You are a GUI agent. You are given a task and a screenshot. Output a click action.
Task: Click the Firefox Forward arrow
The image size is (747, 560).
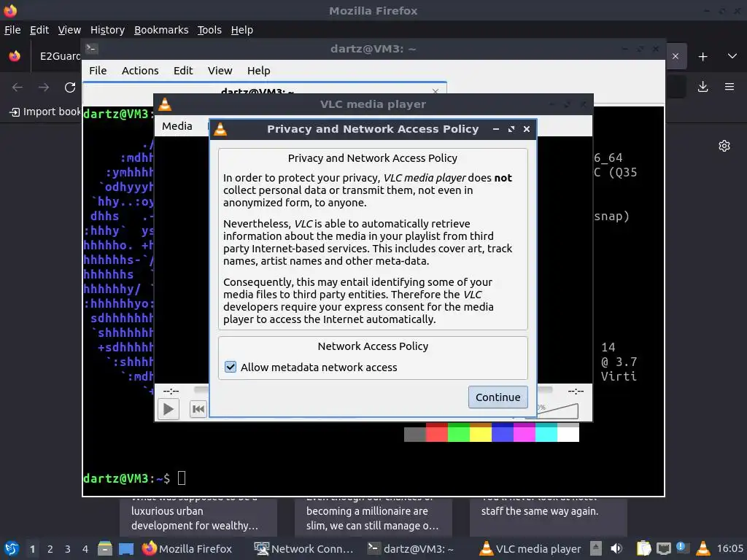point(44,87)
